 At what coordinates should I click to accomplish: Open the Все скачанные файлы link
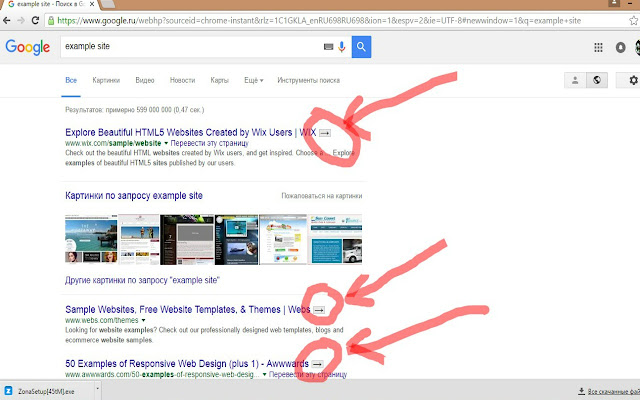pos(613,392)
